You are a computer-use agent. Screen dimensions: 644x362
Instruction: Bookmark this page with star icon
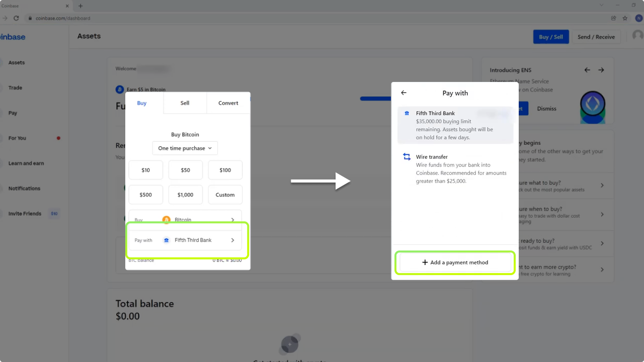[x=625, y=18]
